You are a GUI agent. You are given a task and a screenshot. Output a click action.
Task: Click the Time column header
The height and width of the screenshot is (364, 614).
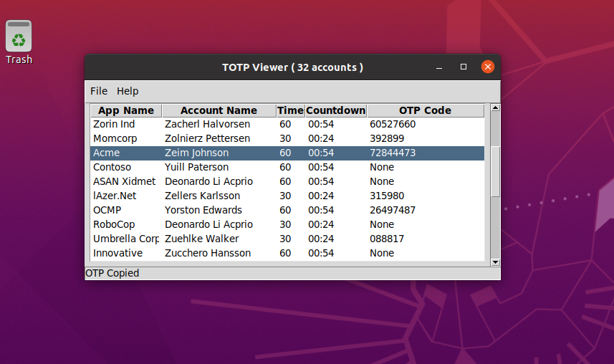coord(290,110)
